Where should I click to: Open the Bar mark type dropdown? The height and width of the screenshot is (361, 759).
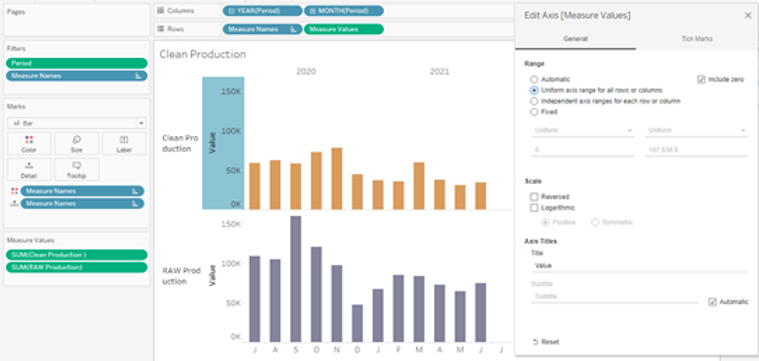[x=76, y=123]
